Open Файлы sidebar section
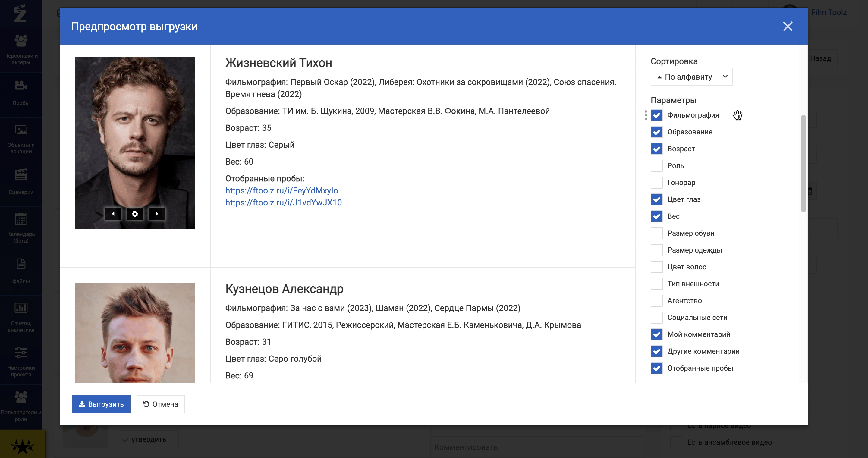Image resolution: width=868 pixels, height=458 pixels. [x=21, y=272]
